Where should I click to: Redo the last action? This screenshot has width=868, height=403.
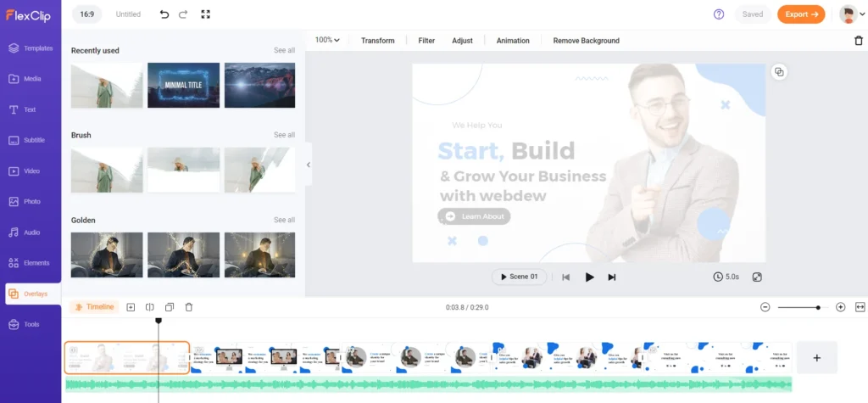click(x=183, y=14)
